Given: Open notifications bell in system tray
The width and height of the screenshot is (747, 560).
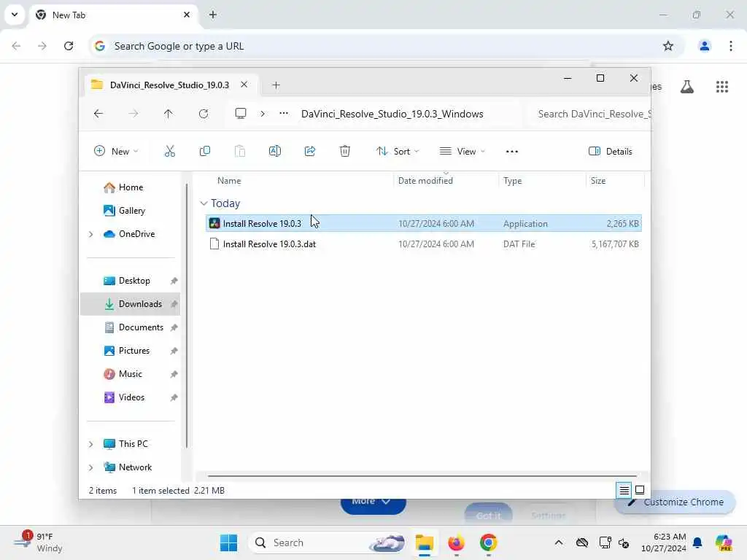Looking at the screenshot, I should coord(697,542).
